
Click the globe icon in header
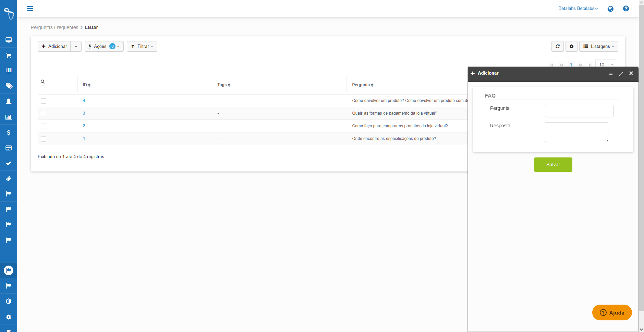(610, 9)
